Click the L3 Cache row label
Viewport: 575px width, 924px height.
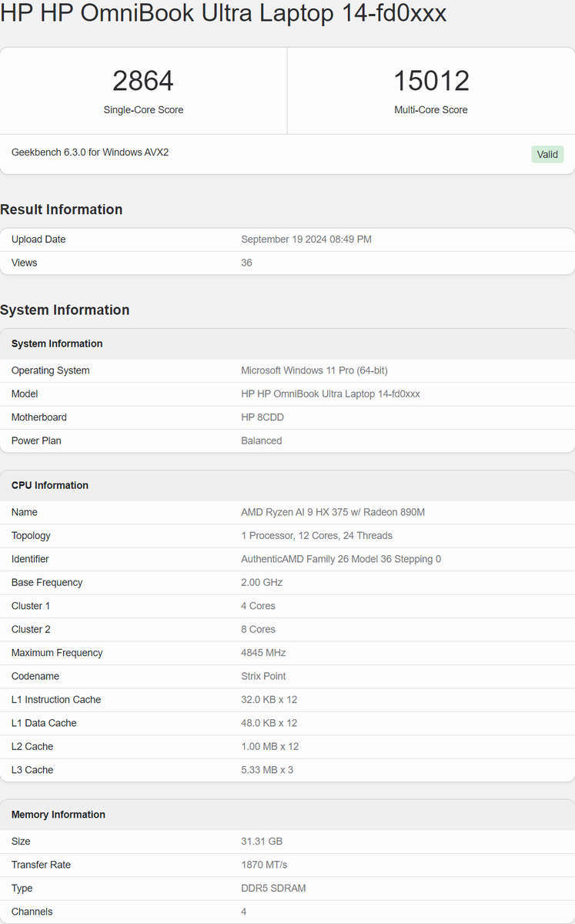[32, 770]
